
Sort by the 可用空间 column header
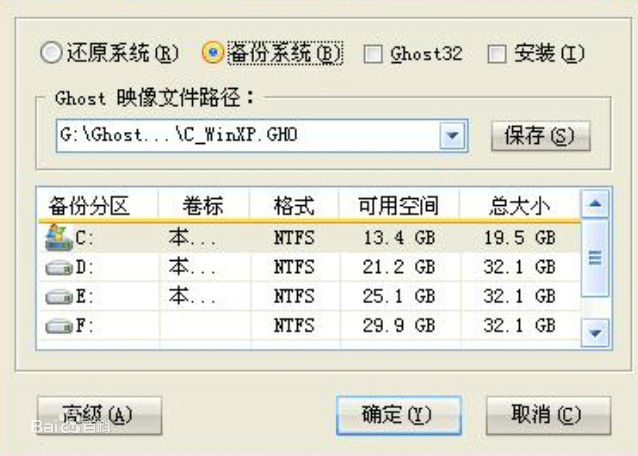(x=399, y=205)
